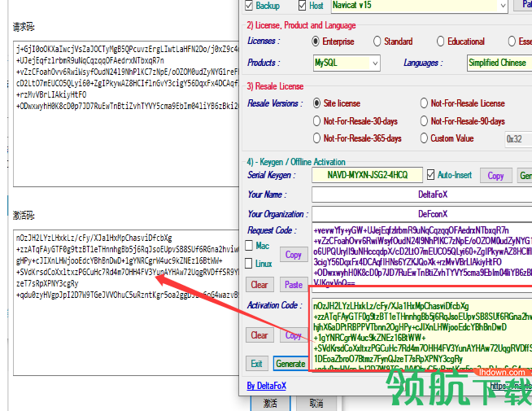
Task: Click the 激活 button in Navicat window
Action: pos(270,403)
